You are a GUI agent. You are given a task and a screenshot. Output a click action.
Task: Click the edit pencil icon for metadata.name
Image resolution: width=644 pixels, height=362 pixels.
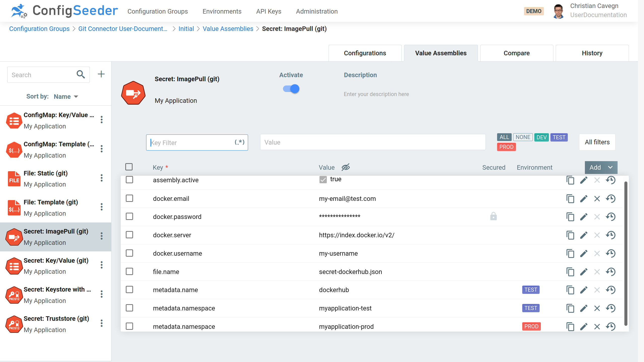[584, 290]
